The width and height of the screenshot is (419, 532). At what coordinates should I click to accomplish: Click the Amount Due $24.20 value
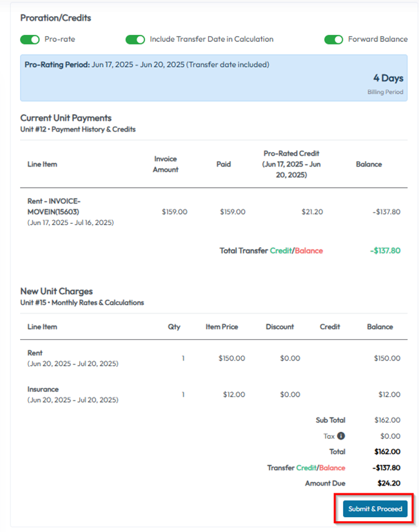[389, 483]
